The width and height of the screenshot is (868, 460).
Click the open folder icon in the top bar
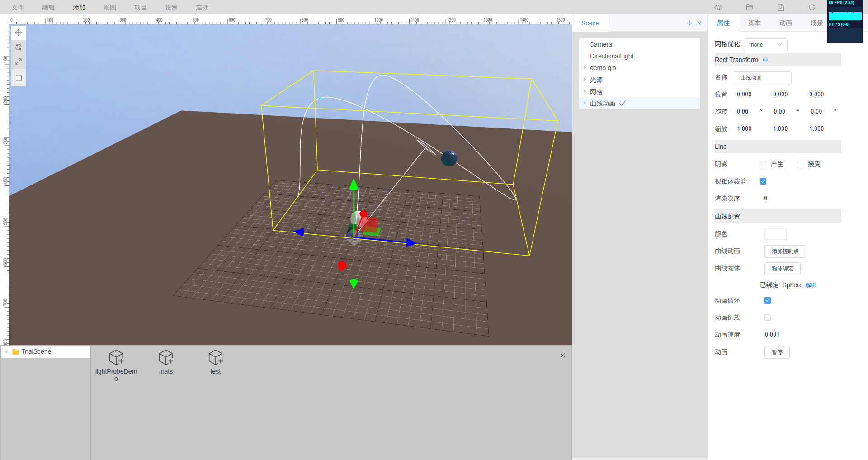click(750, 8)
